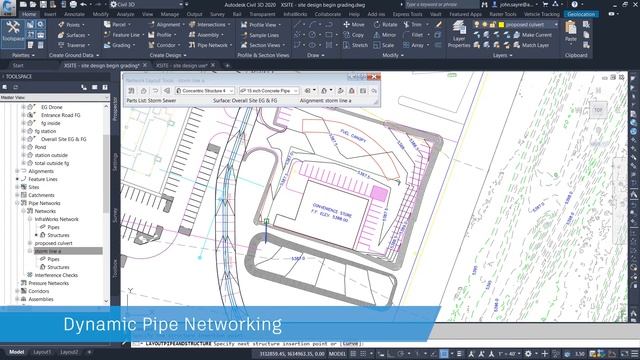
Task: Open workspace switching gear in status bar
Action: [528, 354]
